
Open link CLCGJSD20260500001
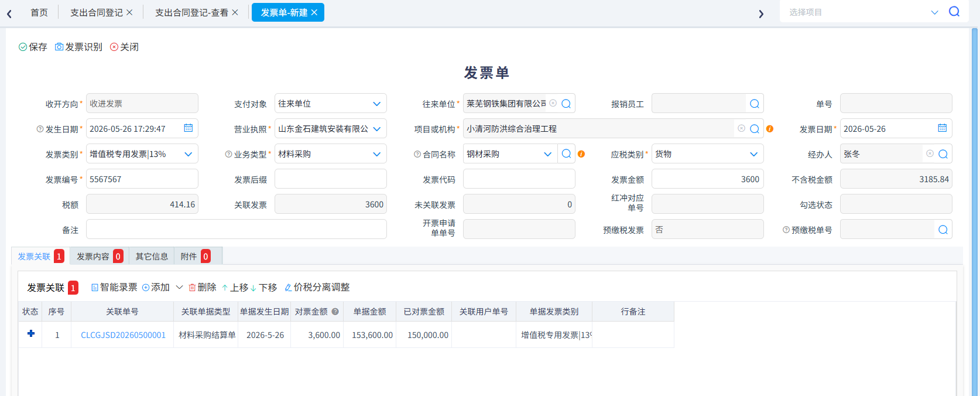coord(124,335)
